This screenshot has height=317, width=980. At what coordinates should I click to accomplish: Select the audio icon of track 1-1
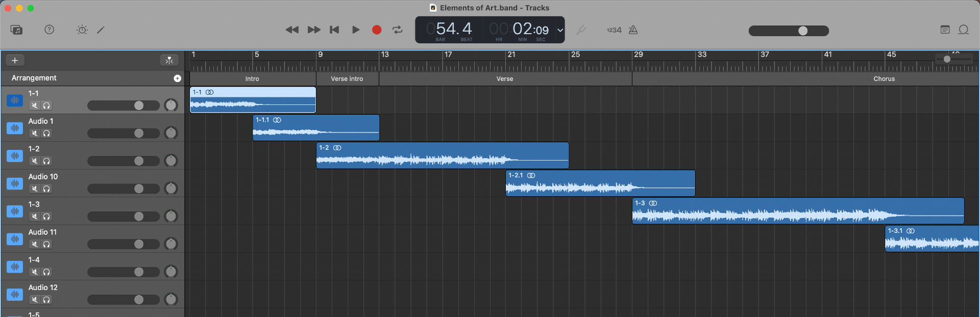(x=15, y=100)
